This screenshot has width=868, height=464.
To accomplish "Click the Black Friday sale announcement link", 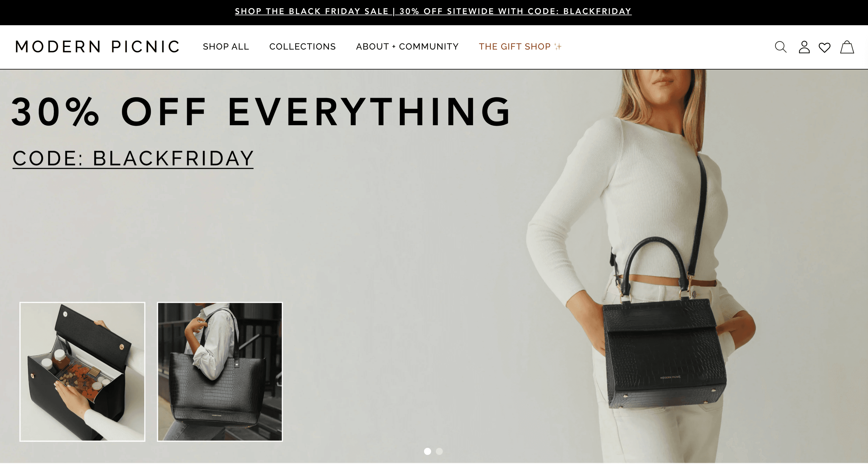I will click(433, 11).
